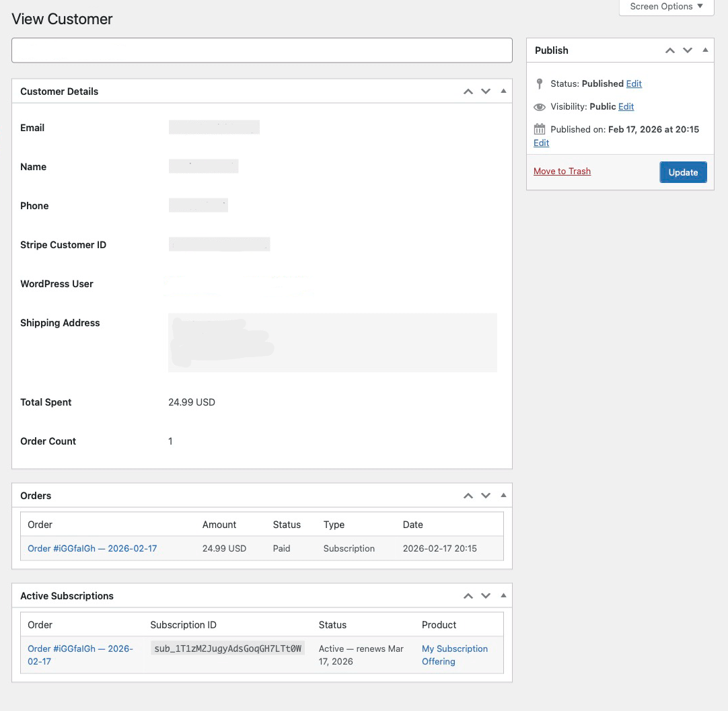
Task: Move Customer Details panel up
Action: [468, 91]
